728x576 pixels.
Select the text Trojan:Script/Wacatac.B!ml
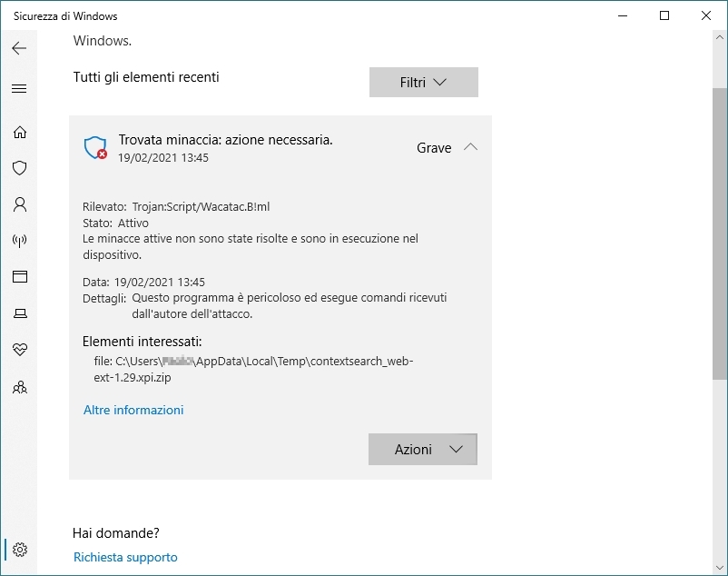point(201,207)
